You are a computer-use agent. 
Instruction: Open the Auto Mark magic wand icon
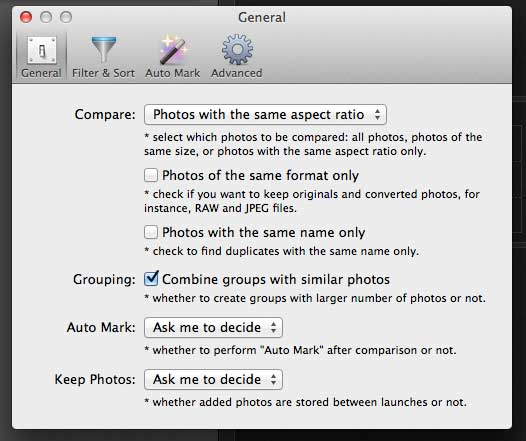(173, 50)
